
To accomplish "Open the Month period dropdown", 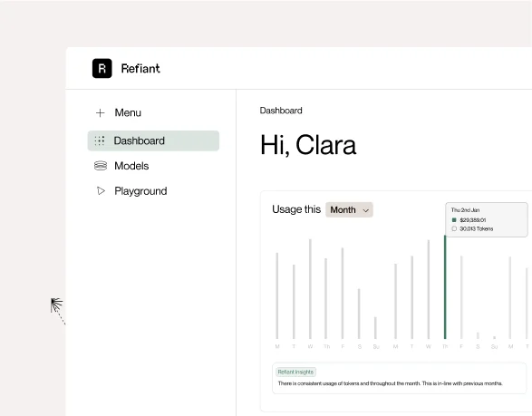I will pos(349,209).
